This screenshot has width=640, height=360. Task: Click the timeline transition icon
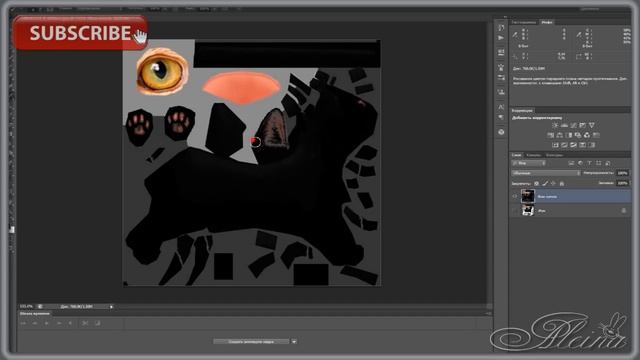97,323
